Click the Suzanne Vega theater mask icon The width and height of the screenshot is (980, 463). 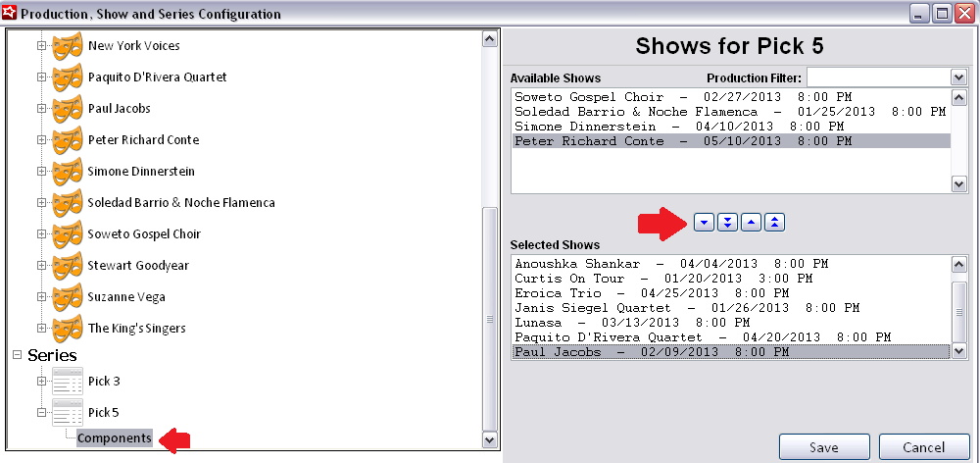pyautogui.click(x=67, y=297)
